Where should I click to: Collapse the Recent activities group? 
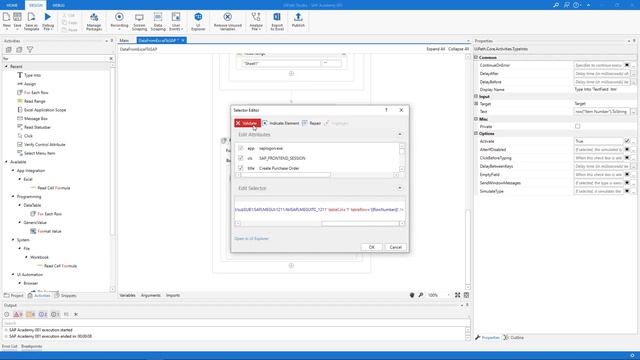[x=6, y=67]
